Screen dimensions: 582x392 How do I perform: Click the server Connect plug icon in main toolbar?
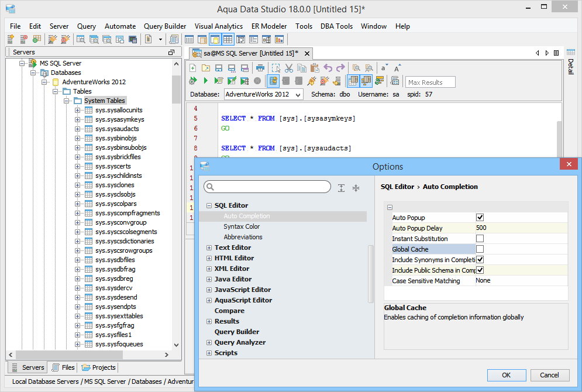52,39
